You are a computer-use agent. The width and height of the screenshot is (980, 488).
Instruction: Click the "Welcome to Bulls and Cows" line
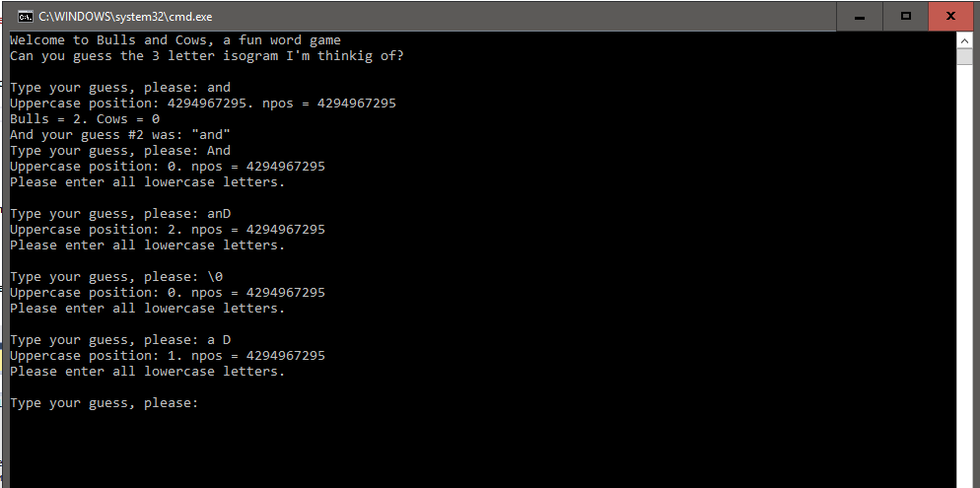pyautogui.click(x=175, y=40)
